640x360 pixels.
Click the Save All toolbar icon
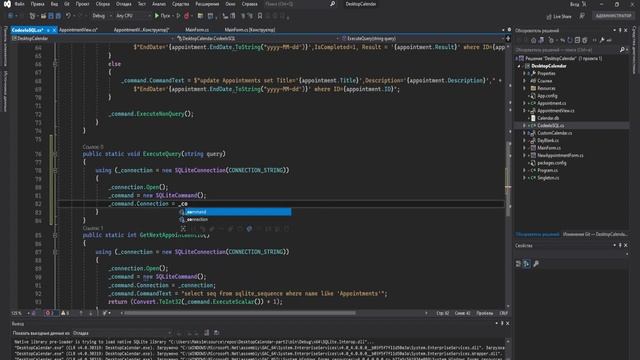coord(58,16)
